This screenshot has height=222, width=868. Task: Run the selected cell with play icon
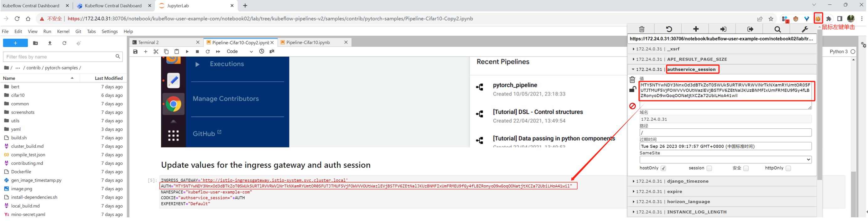pos(187,52)
